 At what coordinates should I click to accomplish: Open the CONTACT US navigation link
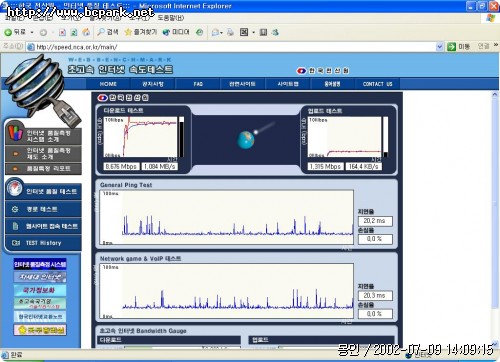pyautogui.click(x=377, y=84)
